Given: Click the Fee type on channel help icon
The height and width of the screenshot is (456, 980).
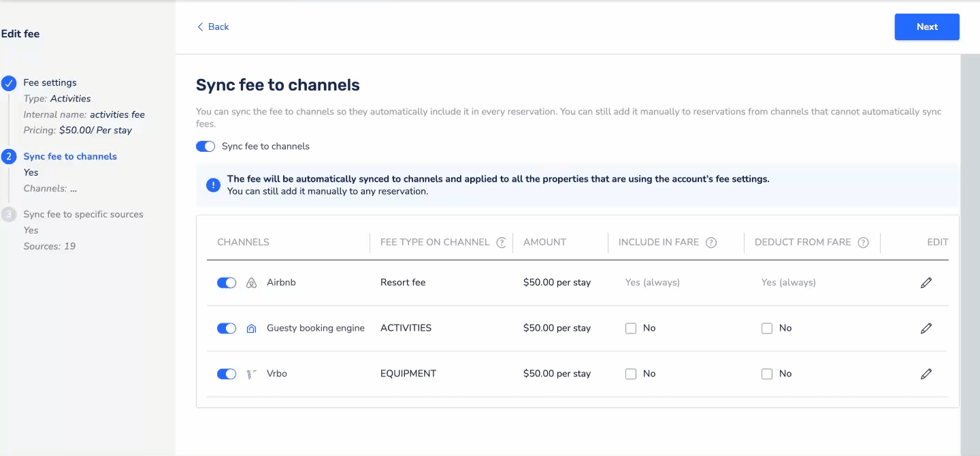Looking at the screenshot, I should (x=502, y=242).
